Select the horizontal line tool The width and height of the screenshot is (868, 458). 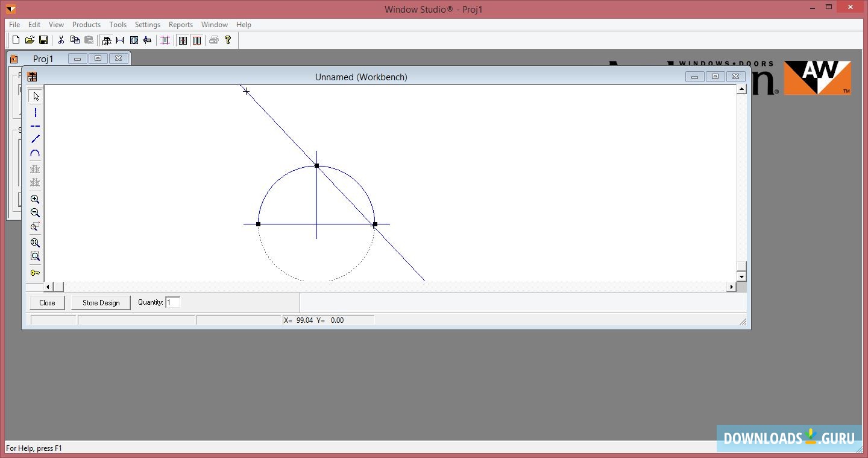[x=36, y=126]
